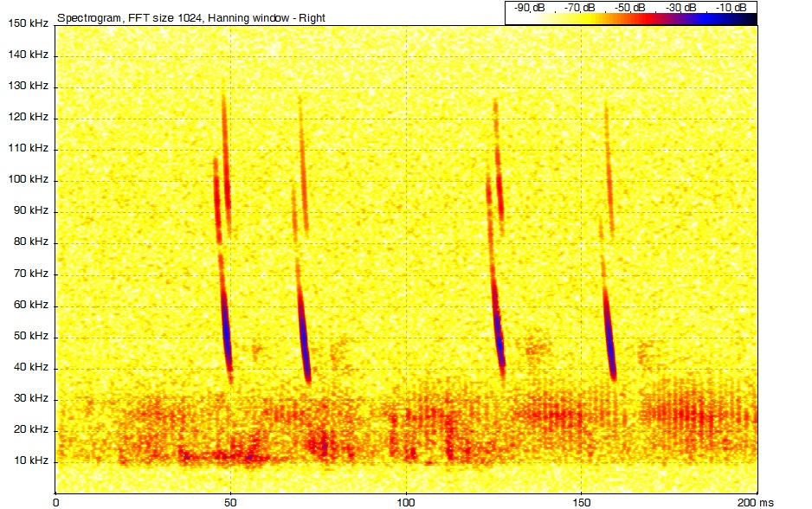Click the 40 kHz axis label

30,367
